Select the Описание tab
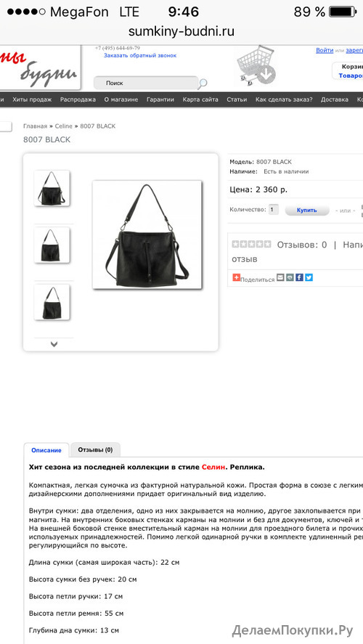This screenshot has width=363, height=644. (46, 450)
